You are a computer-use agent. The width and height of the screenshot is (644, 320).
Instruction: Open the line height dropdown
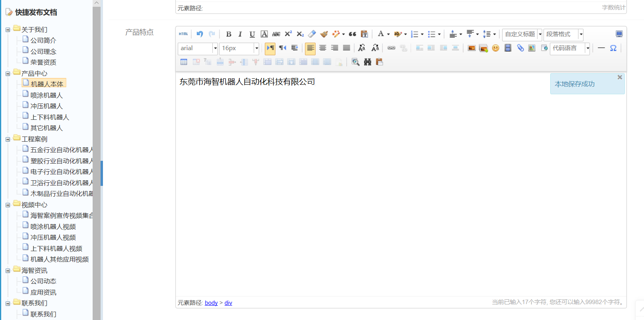click(495, 34)
